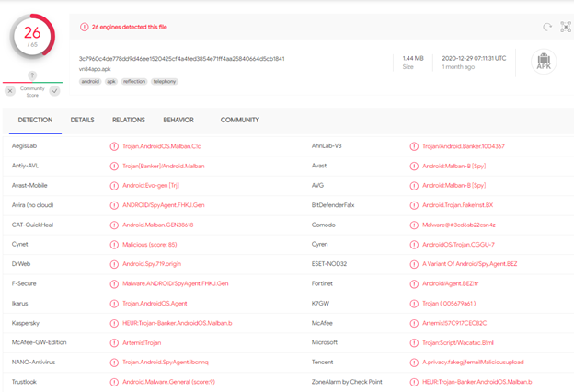Click the Microsoft result 'Trojan:Script/Wacatac.B!ml'

pos(458,343)
